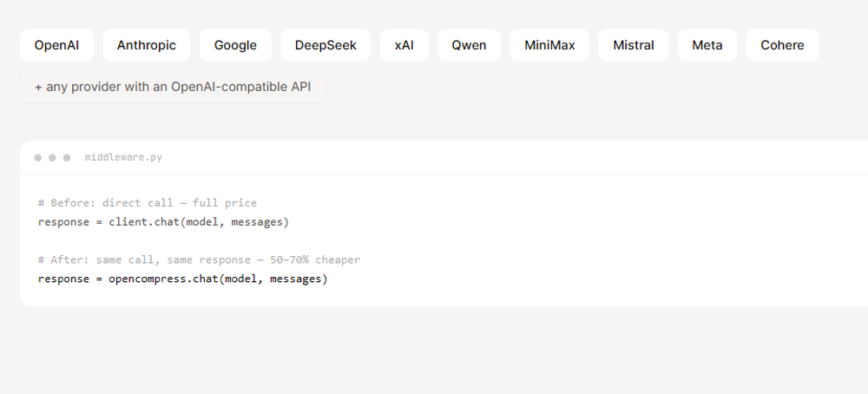
Task: Choose the MiniMax provider chip
Action: pos(549,45)
